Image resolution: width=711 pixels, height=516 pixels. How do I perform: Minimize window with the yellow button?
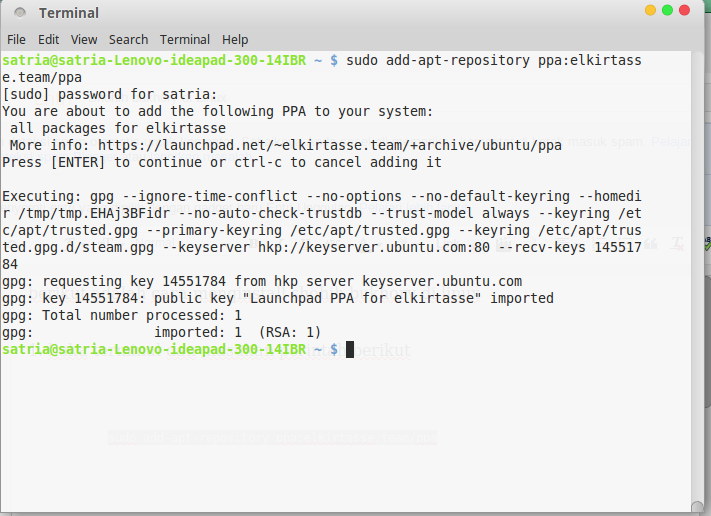[651, 10]
